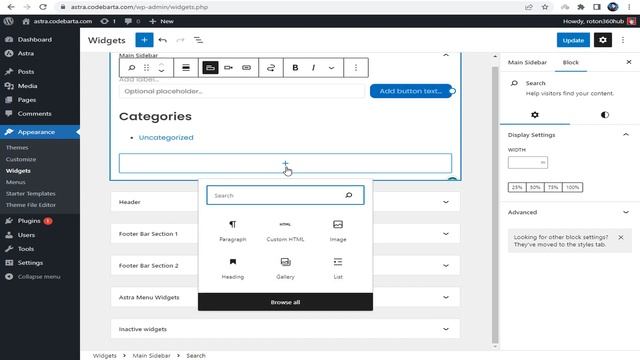Open the List View outline icon
Screen dimensions: 640x360
pyautogui.click(x=198, y=40)
